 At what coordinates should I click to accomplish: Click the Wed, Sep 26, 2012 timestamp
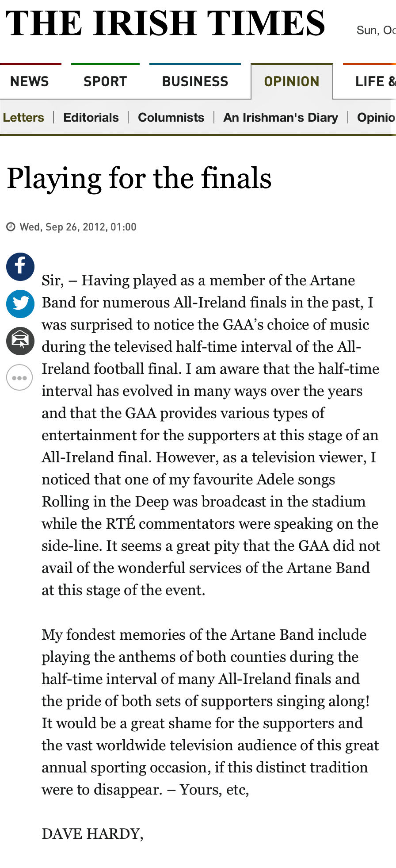click(78, 227)
